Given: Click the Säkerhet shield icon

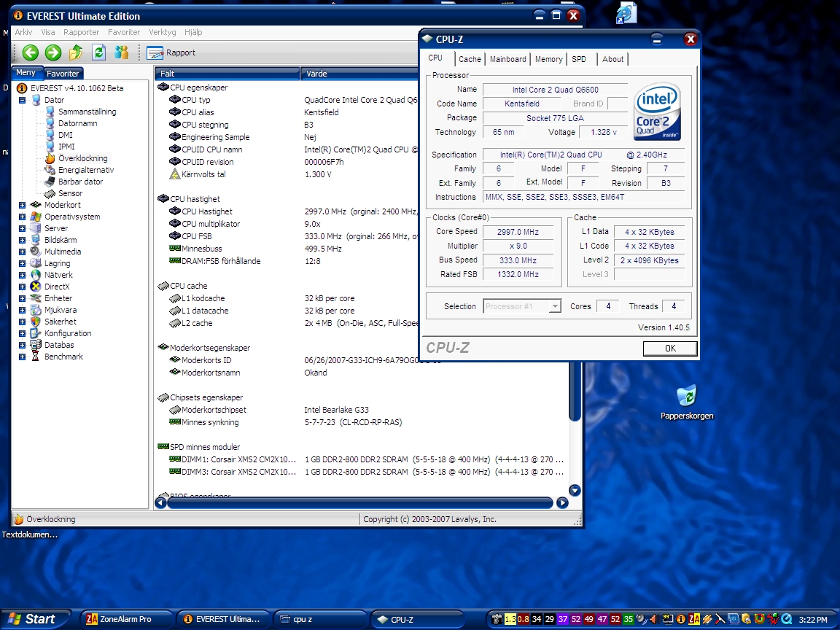Looking at the screenshot, I should click(36, 322).
